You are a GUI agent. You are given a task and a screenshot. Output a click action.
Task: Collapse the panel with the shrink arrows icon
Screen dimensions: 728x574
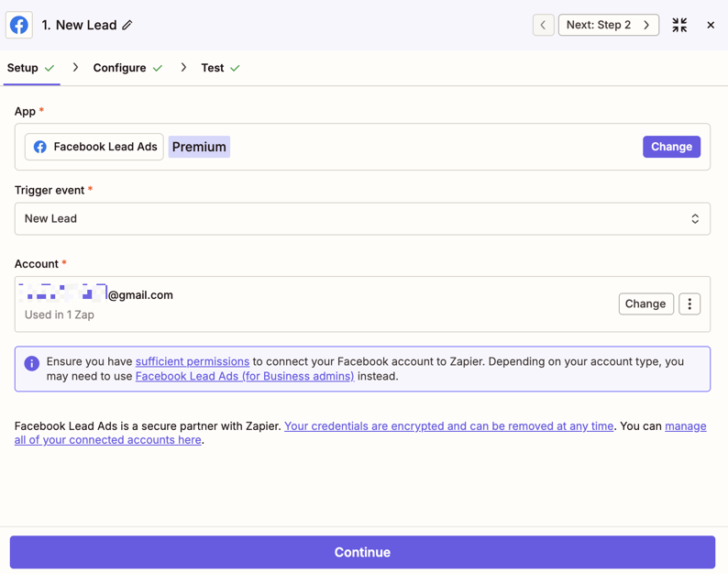(x=679, y=25)
